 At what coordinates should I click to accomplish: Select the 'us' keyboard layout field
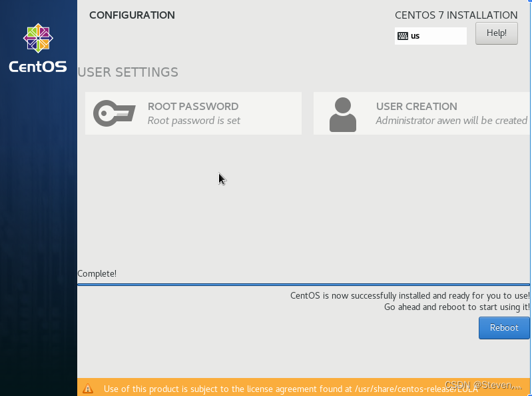pyautogui.click(x=436, y=36)
